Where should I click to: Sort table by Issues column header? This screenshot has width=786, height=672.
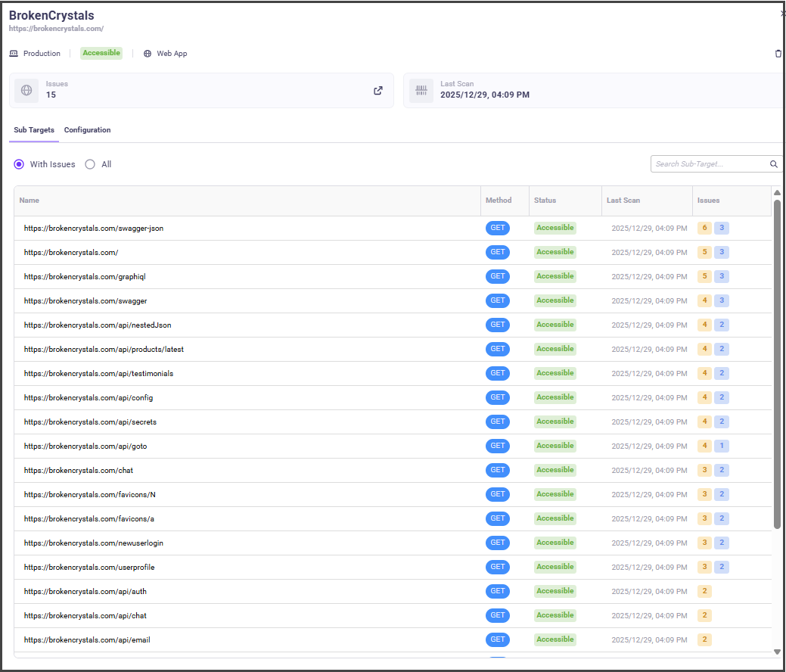(x=708, y=201)
